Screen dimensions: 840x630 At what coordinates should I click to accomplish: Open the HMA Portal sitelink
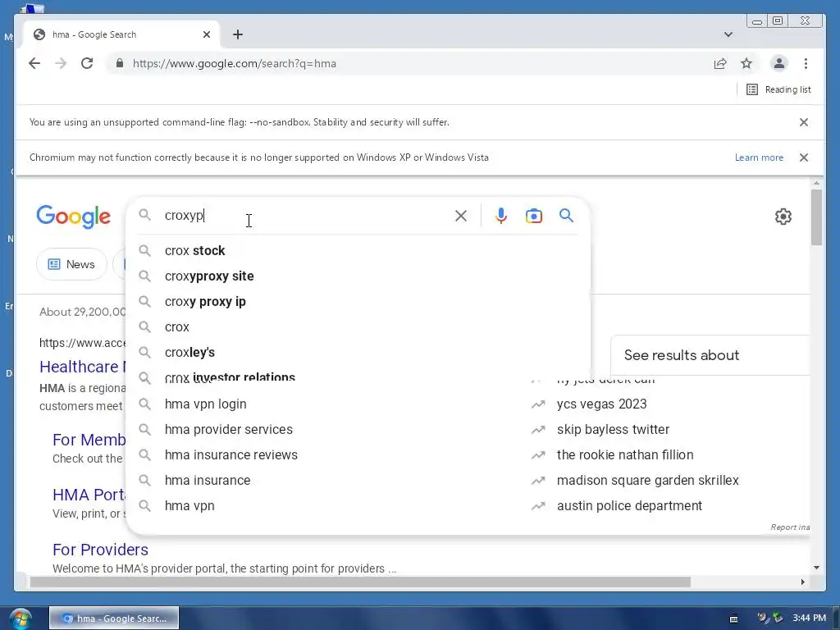click(x=89, y=495)
